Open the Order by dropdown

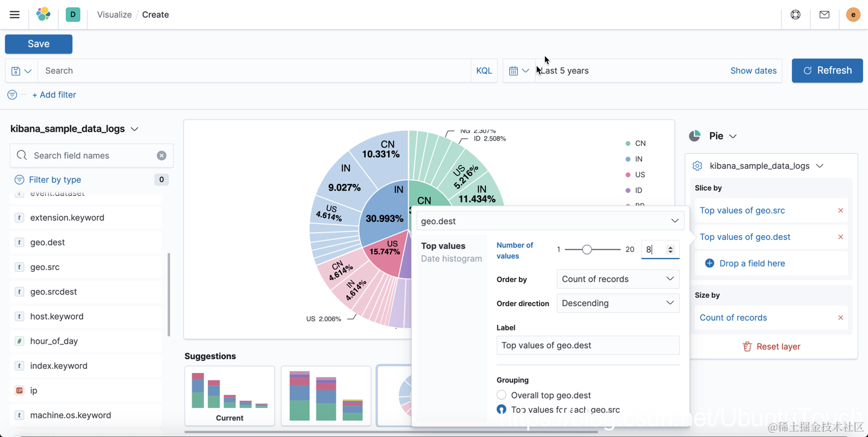[x=618, y=279]
